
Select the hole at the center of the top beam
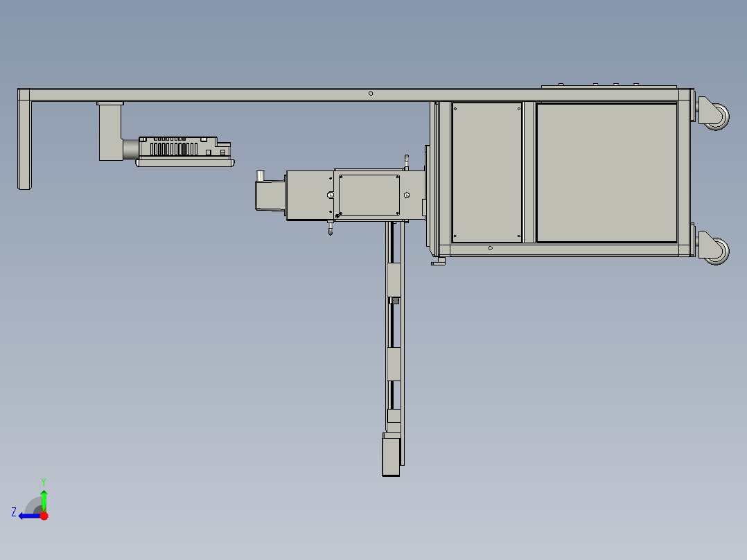click(371, 94)
